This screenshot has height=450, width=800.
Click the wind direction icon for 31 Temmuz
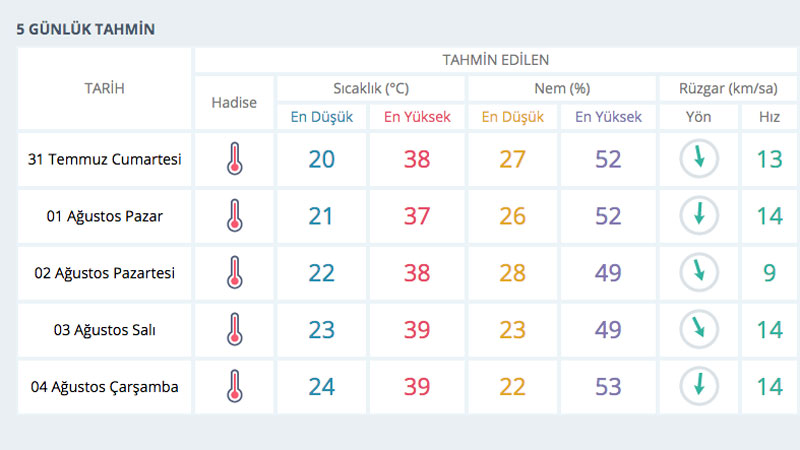coord(699,159)
